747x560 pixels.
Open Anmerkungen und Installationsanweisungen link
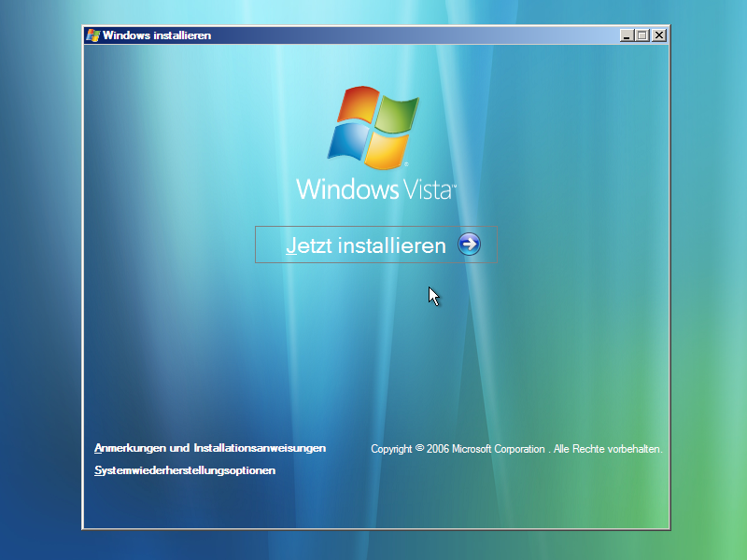point(210,448)
